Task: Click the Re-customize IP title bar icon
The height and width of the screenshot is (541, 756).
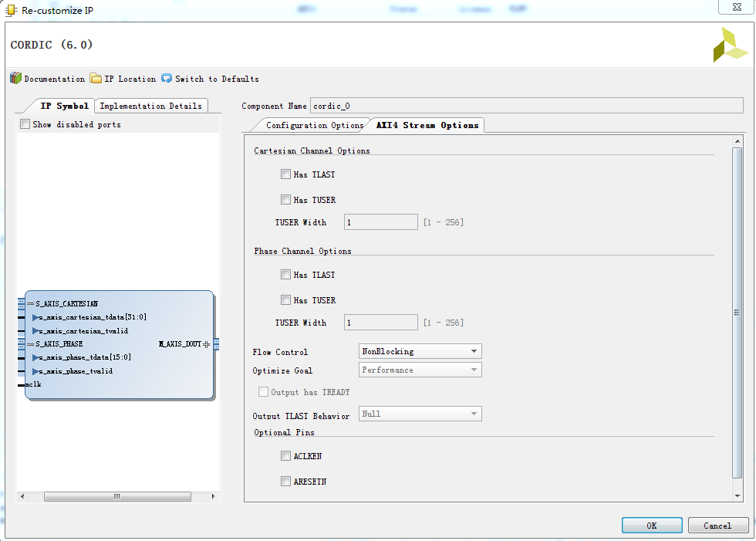Action: [x=11, y=10]
